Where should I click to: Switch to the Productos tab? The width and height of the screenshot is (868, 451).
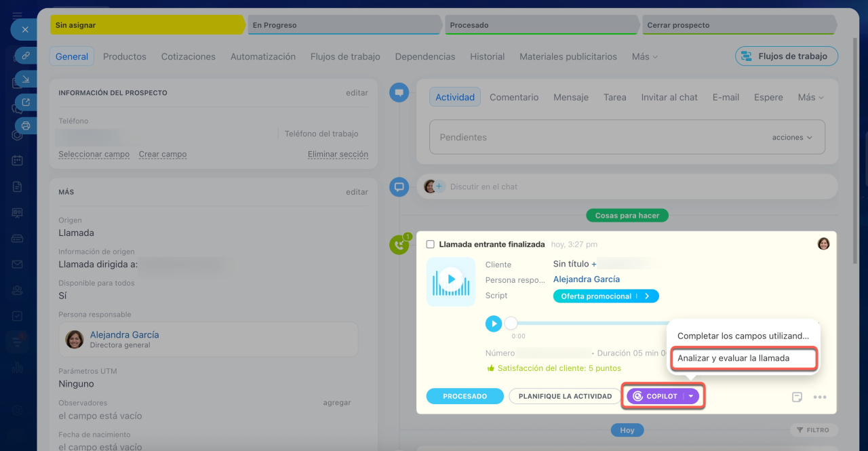pyautogui.click(x=125, y=57)
